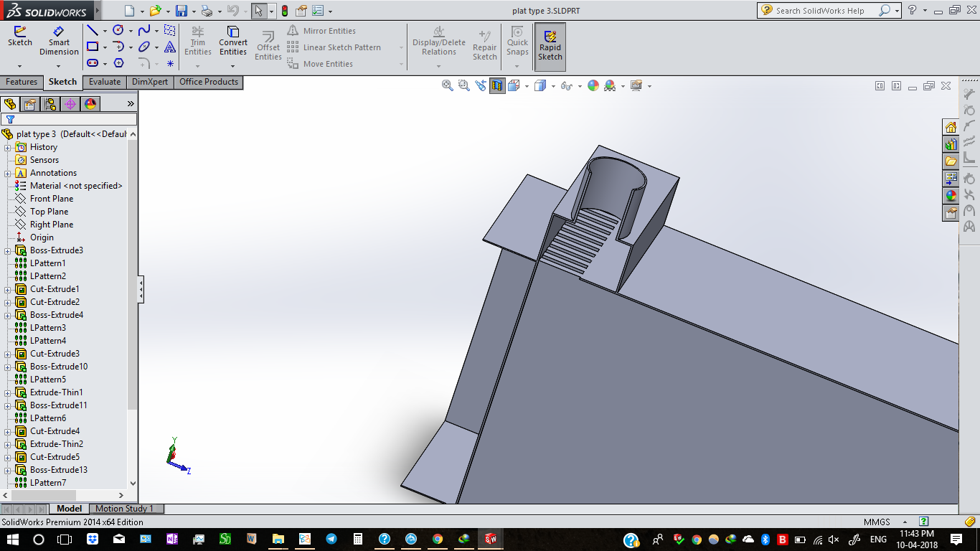The image size is (980, 551).
Task: Switch to the DimXpert tab
Action: click(x=150, y=82)
